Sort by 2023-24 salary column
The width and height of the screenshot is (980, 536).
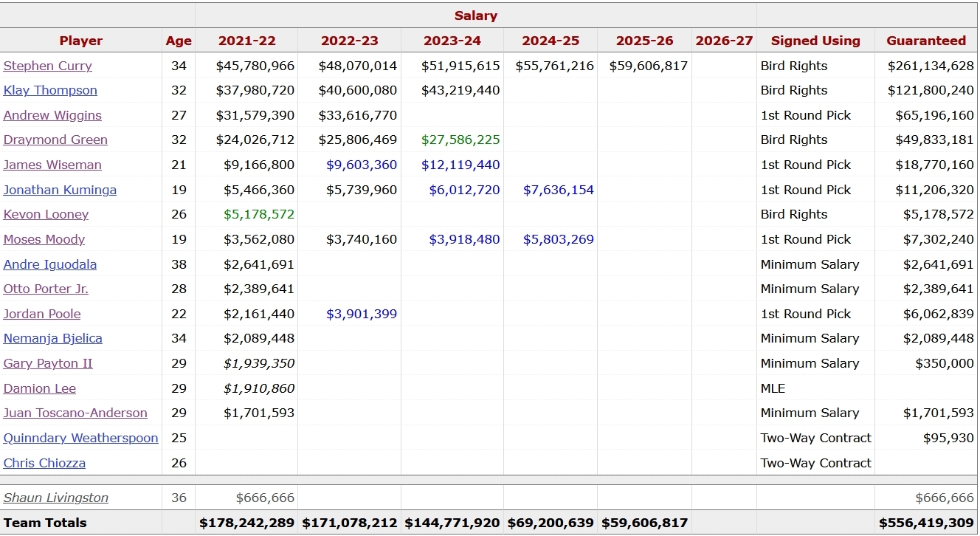pyautogui.click(x=452, y=41)
